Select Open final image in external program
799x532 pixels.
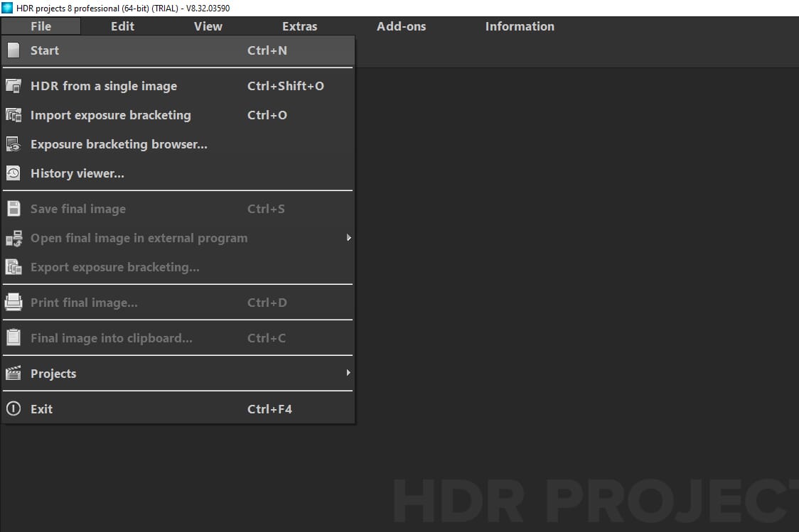point(178,238)
